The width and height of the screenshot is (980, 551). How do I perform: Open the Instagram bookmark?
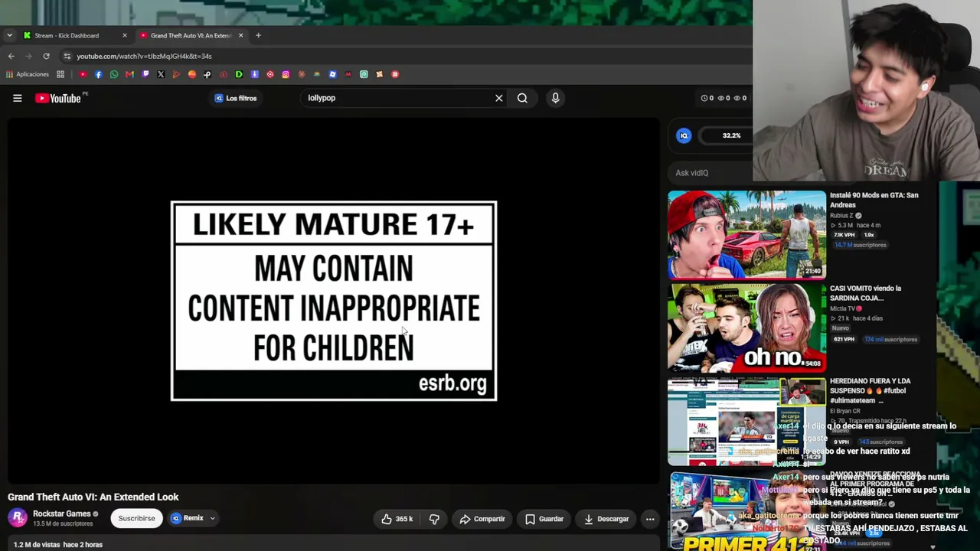tap(286, 74)
